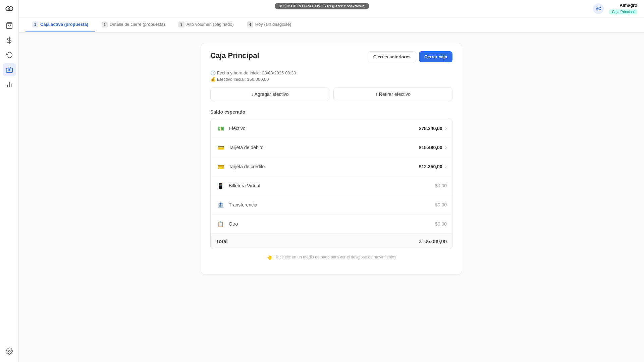Click the Transferencia bank icon
Viewport: 644px width, 362px height.
coord(221,205)
